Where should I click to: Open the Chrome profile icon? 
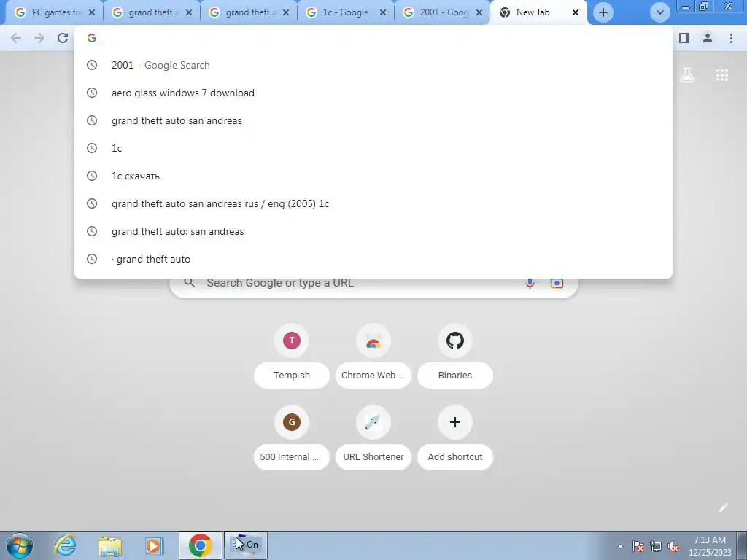coord(708,38)
